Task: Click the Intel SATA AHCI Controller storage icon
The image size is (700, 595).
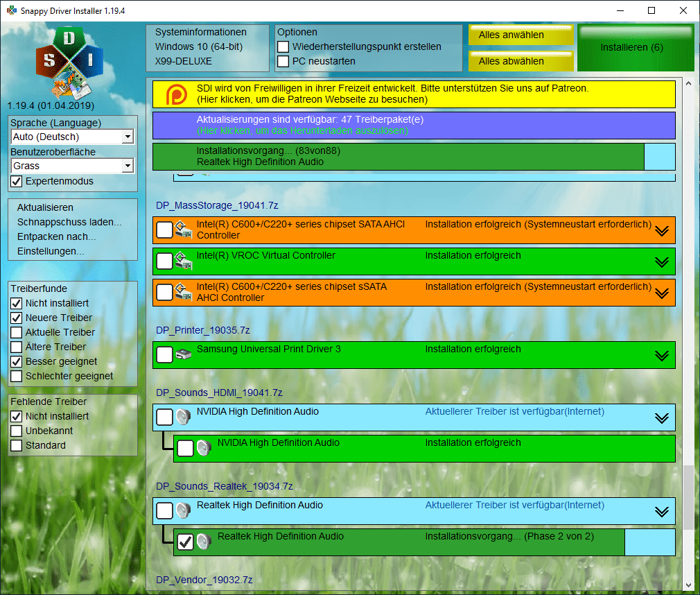Action: pyautogui.click(x=182, y=230)
